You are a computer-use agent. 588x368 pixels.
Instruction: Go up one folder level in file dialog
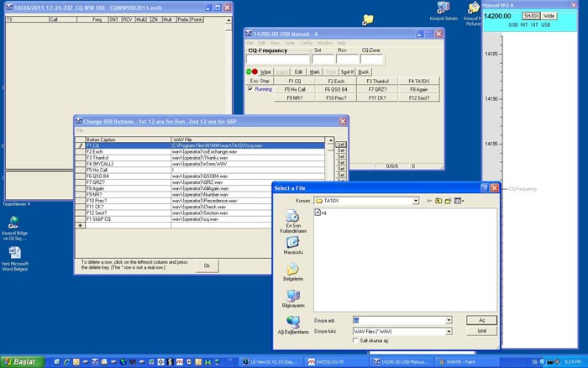(x=438, y=201)
